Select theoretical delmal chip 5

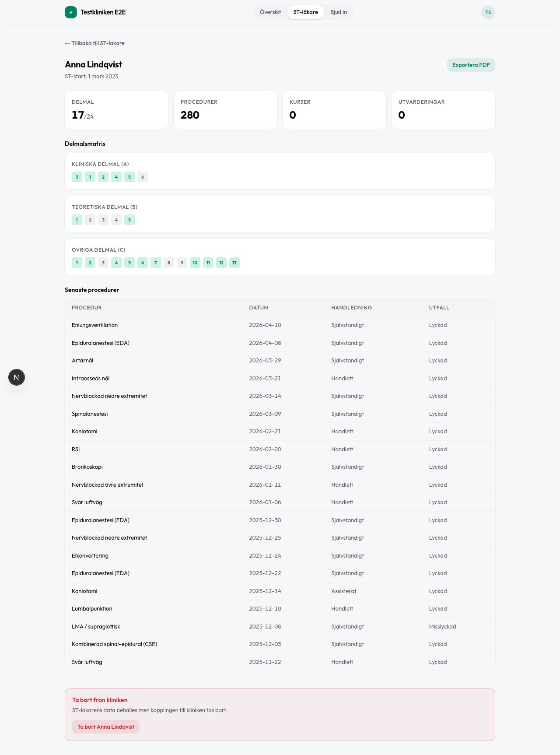(129, 220)
